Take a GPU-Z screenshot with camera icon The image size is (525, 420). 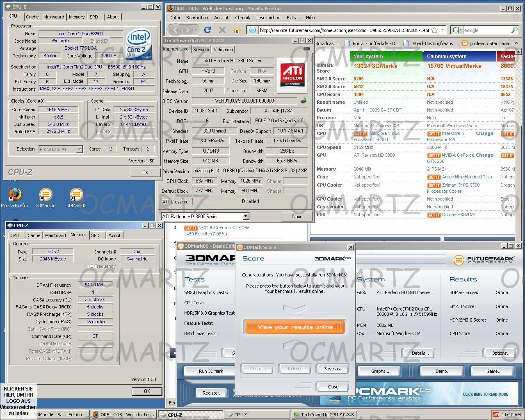306,49
